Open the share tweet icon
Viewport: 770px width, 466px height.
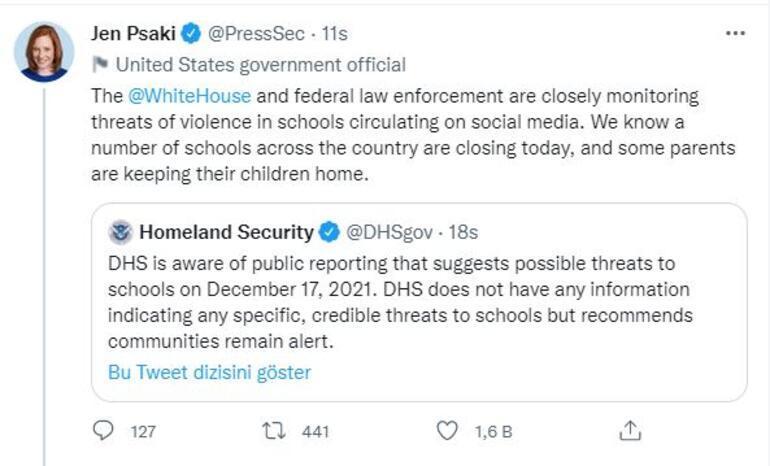(629, 431)
